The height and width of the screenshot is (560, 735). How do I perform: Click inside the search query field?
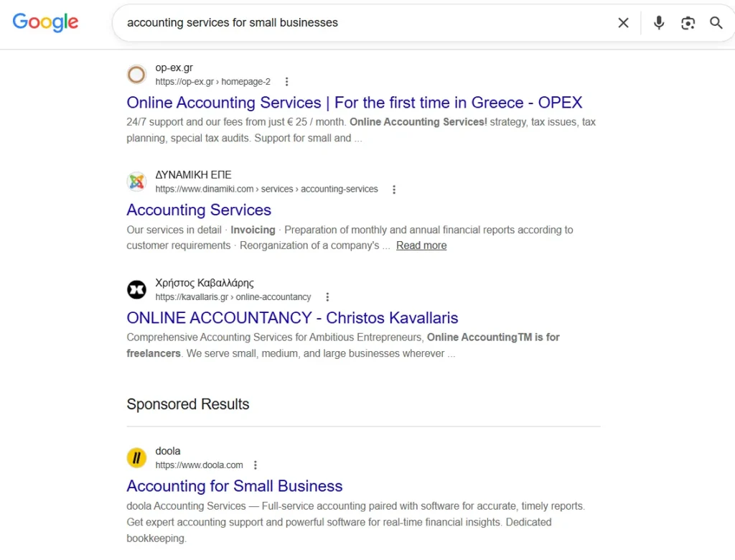tap(365, 22)
